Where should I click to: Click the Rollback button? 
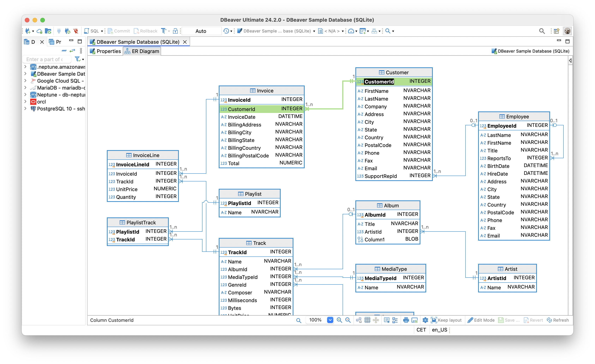pyautogui.click(x=145, y=31)
